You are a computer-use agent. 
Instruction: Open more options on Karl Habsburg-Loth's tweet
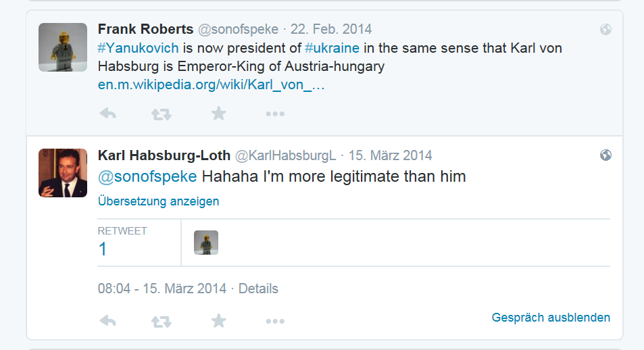tap(274, 321)
